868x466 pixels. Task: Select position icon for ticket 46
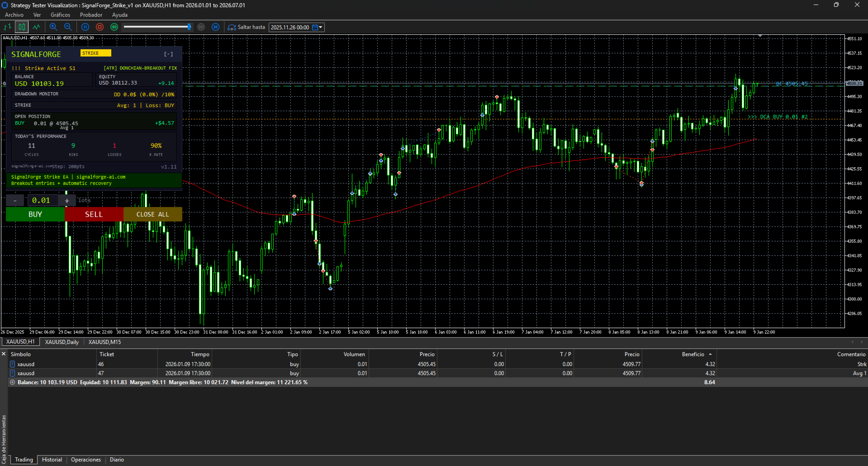(13, 364)
